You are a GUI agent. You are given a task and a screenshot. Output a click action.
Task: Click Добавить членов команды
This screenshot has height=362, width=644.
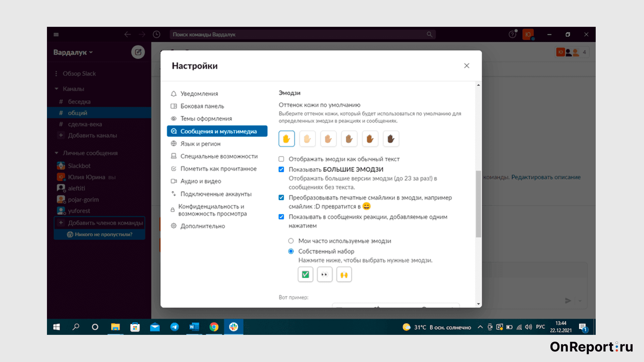(x=100, y=223)
